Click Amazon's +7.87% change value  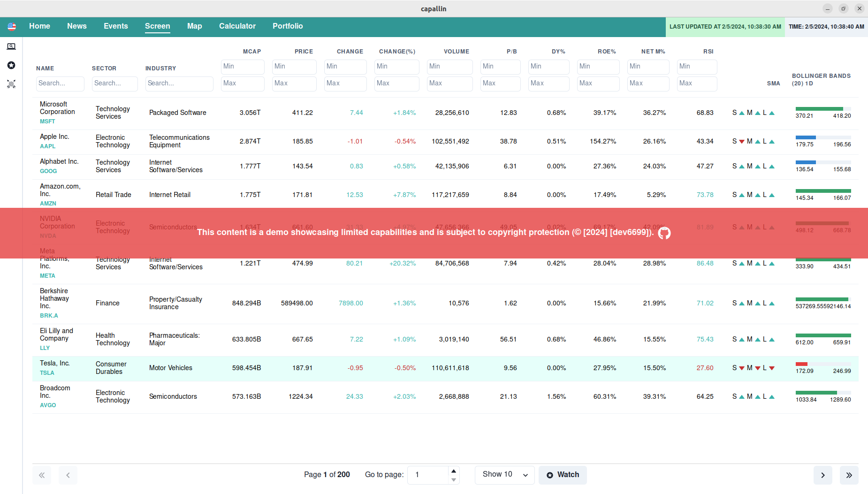[x=404, y=195]
